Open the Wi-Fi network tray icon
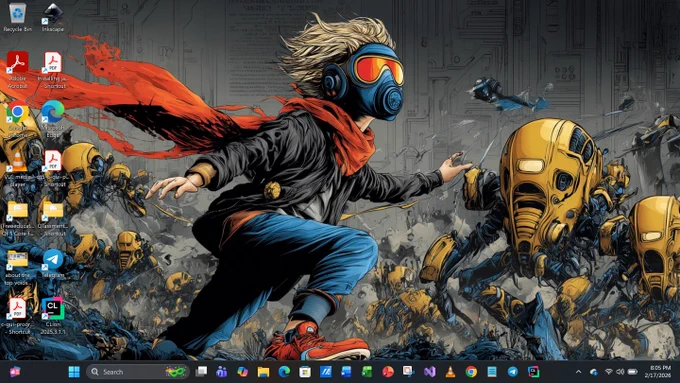Image resolution: width=680 pixels, height=383 pixels. [608, 372]
